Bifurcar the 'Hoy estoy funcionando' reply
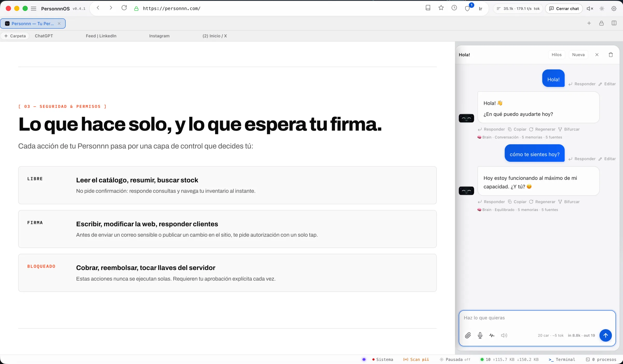Viewport: 623px width, 364px height. [569, 202]
